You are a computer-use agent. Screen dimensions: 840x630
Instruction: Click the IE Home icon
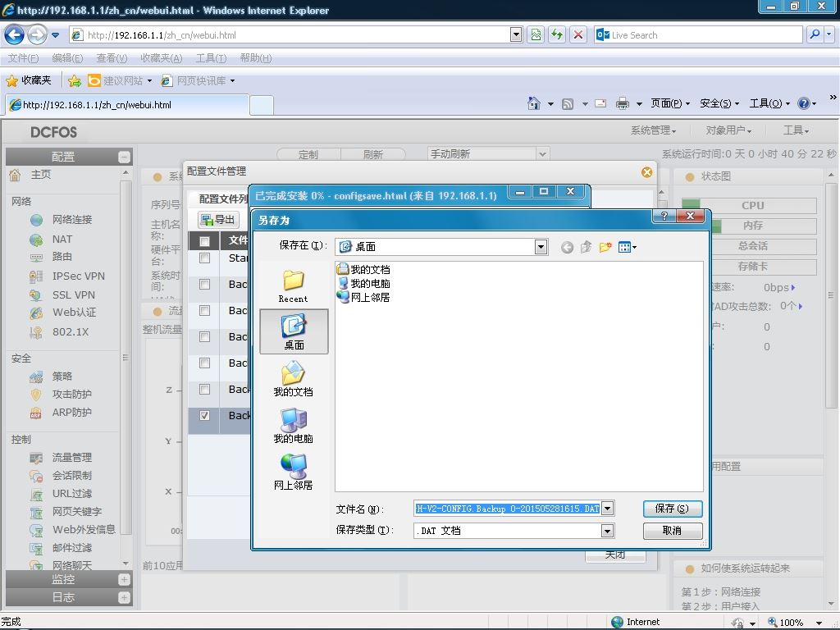point(533,103)
